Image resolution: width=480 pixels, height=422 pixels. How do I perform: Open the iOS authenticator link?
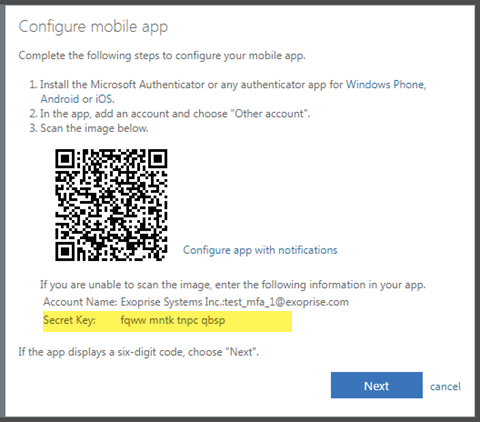click(105, 99)
